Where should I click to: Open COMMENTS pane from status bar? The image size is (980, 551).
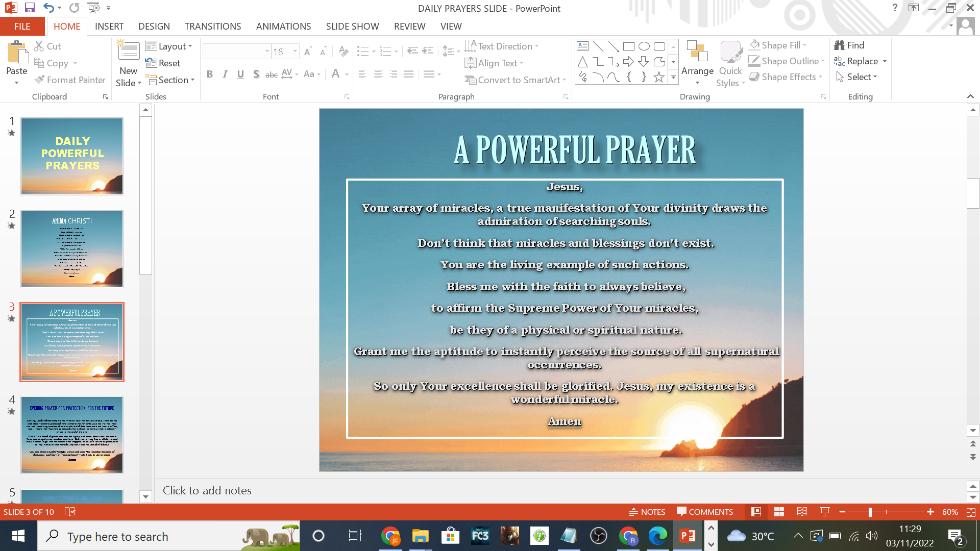tap(705, 512)
